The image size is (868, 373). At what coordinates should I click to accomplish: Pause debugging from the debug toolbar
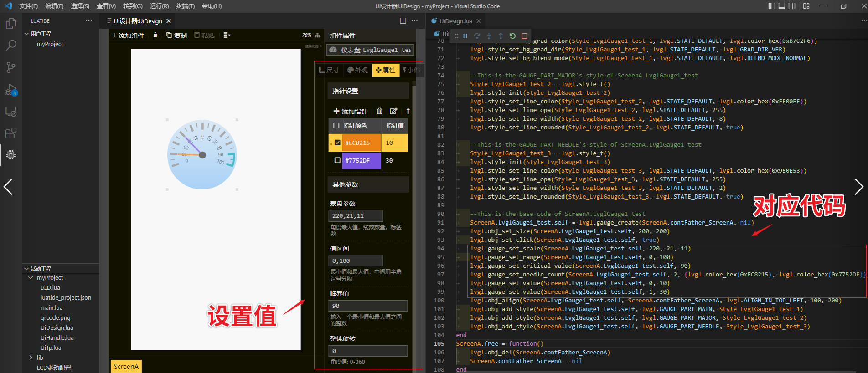click(x=465, y=36)
